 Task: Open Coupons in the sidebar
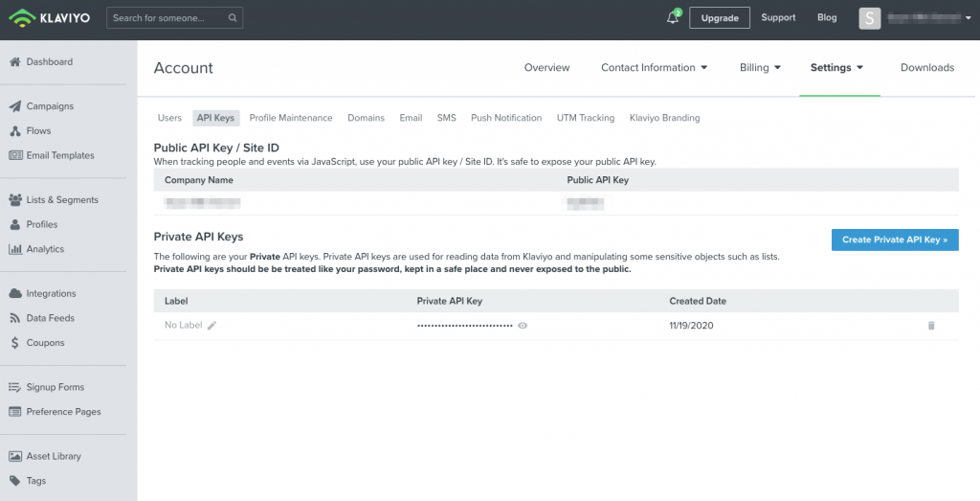45,343
